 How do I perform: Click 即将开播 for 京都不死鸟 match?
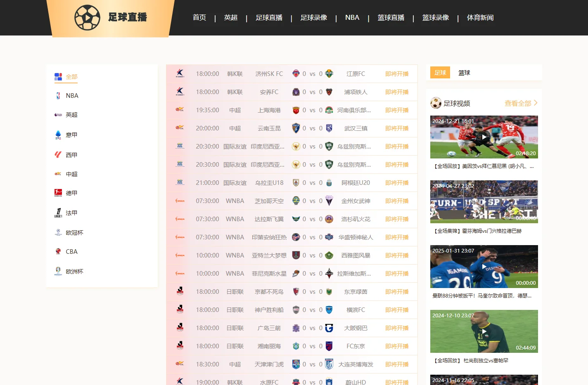click(x=397, y=292)
